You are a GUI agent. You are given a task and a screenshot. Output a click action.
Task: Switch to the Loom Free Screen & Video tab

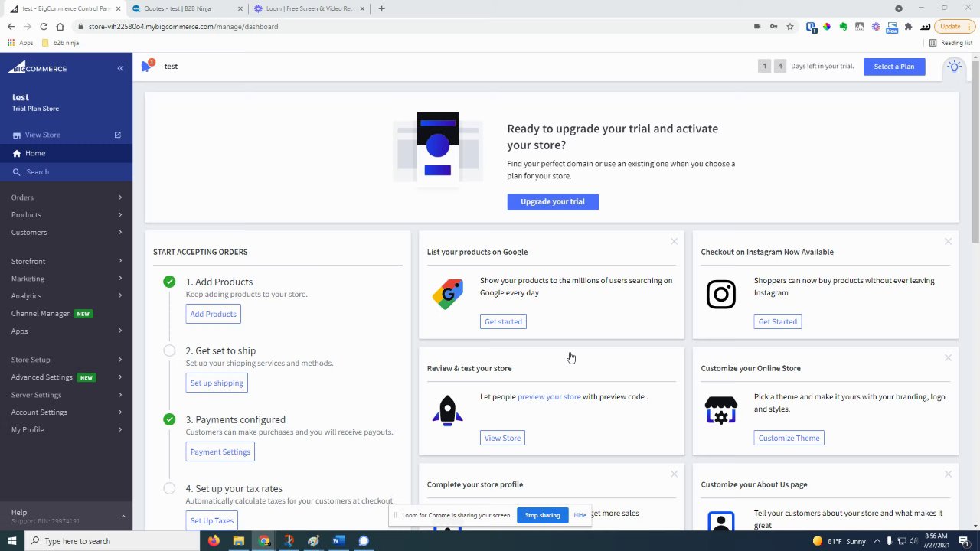309,8
